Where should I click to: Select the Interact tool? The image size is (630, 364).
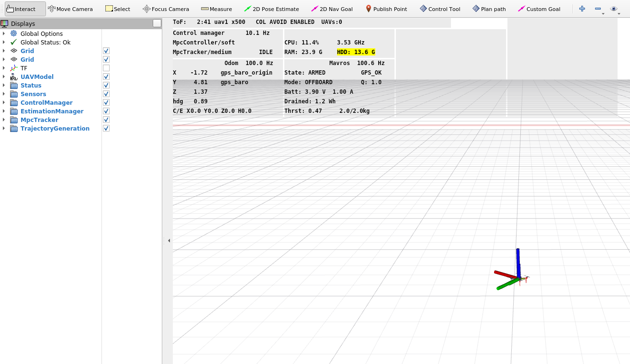[x=25, y=9]
